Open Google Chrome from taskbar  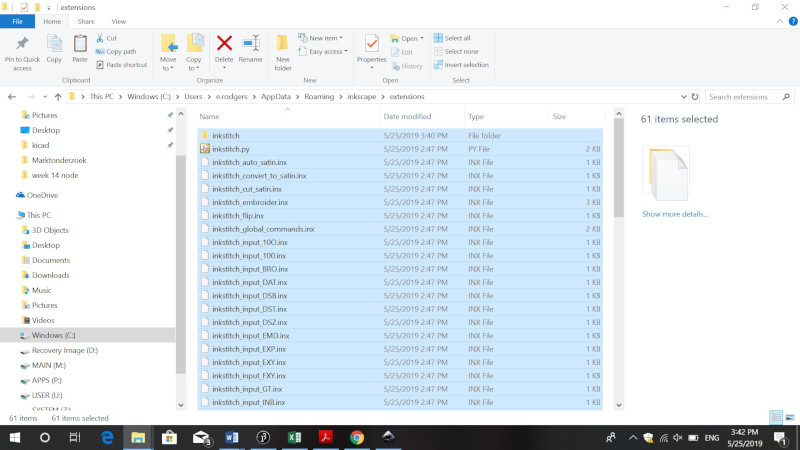(x=357, y=437)
